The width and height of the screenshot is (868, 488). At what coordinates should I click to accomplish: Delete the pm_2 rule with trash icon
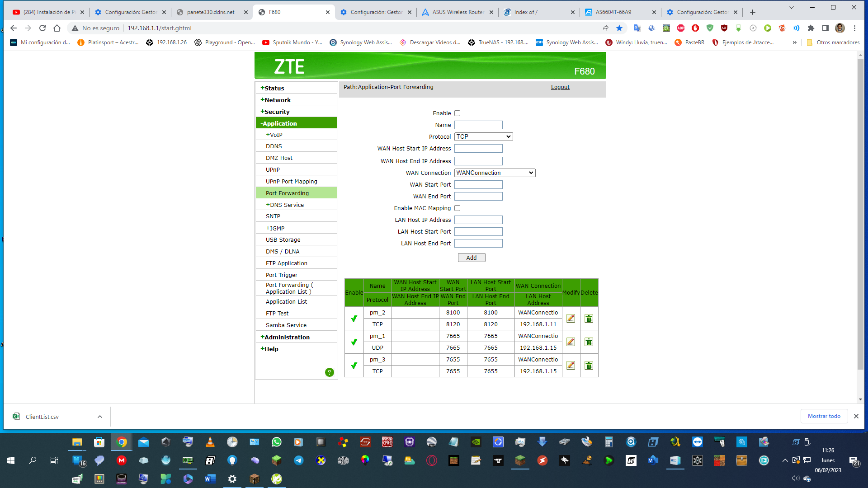click(x=589, y=319)
